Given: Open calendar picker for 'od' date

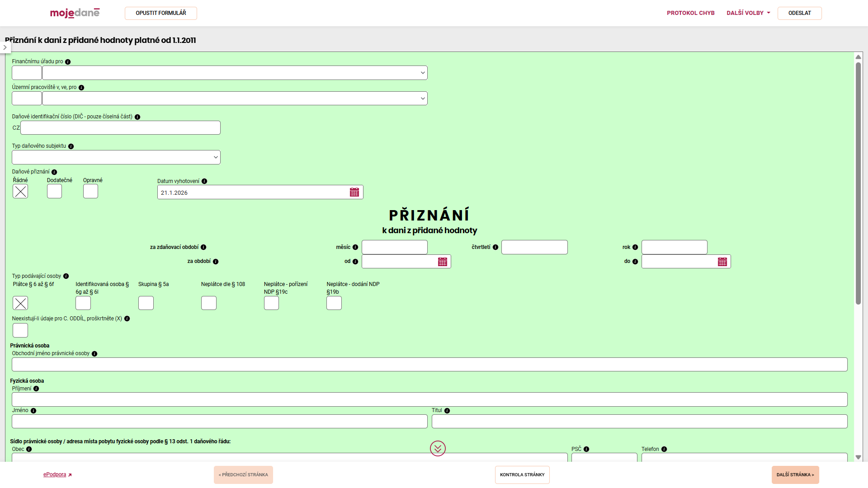Looking at the screenshot, I should click(443, 262).
